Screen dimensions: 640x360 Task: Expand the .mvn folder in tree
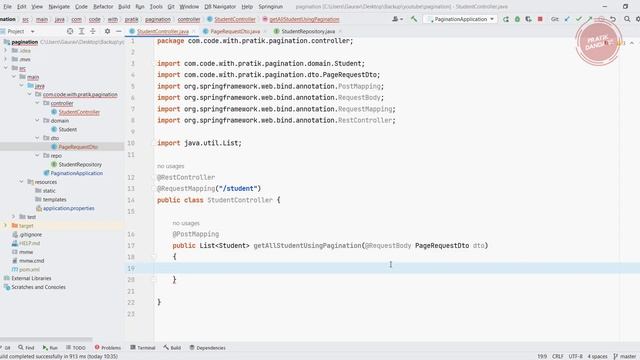click(6, 59)
